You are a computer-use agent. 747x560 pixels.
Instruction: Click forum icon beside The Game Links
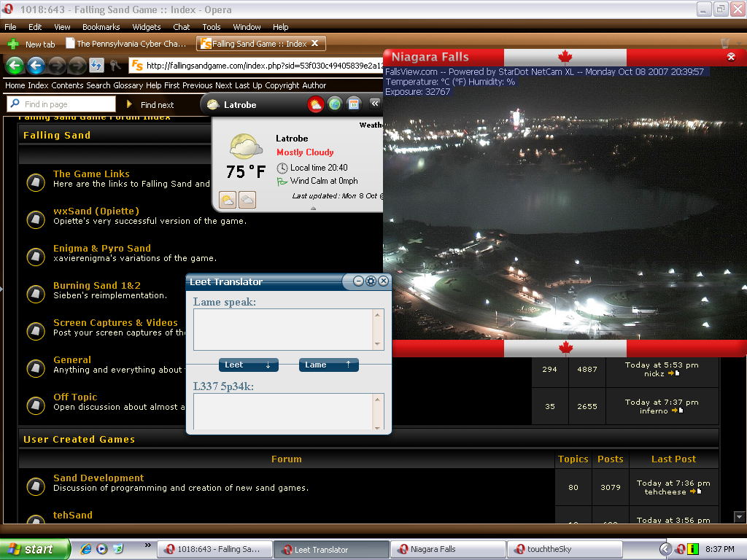(x=36, y=182)
